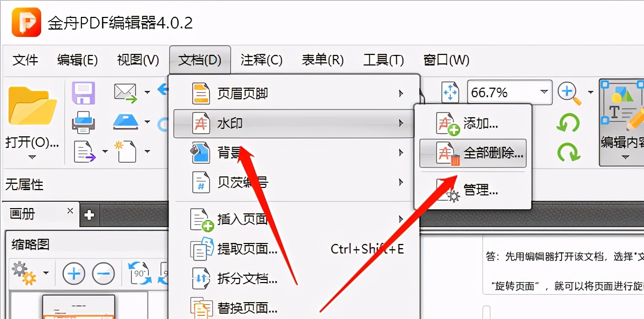Open the 窗口(W) menu
644x319 pixels.
click(x=446, y=60)
